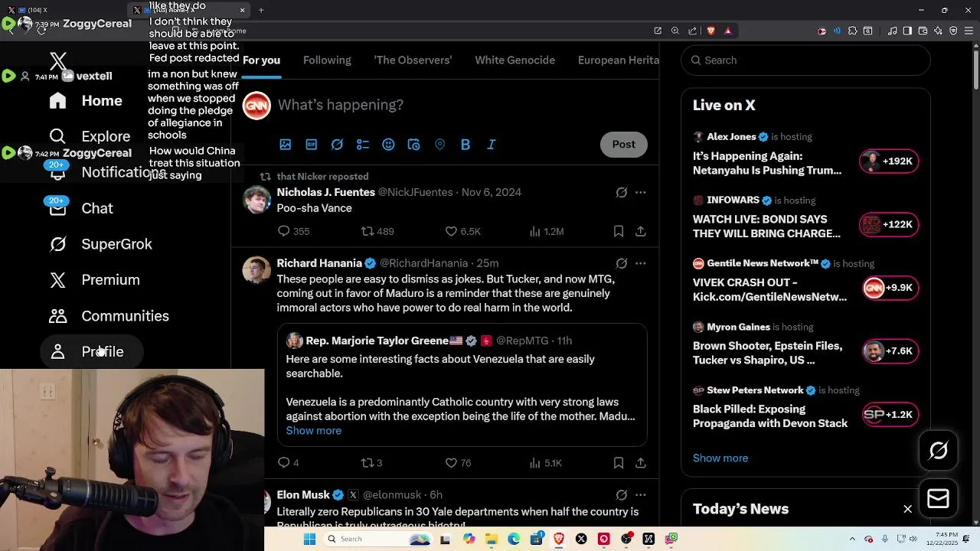Open the emoji picker in composer
The height and width of the screenshot is (551, 980).
point(388,145)
